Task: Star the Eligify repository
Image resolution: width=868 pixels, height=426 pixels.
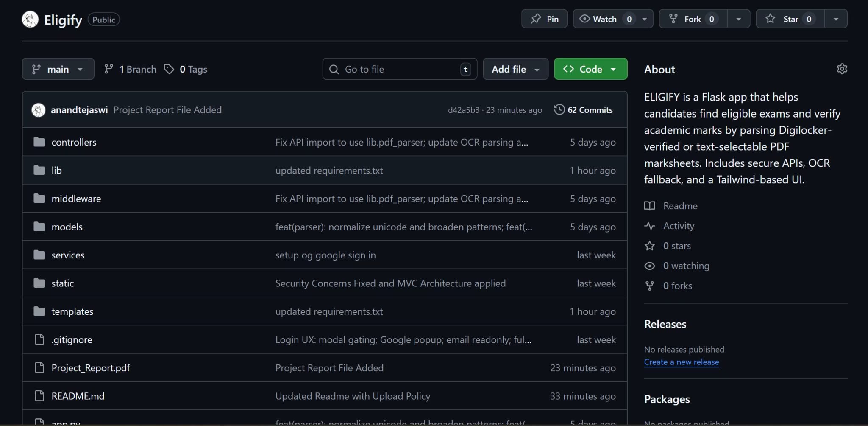Action: [790, 19]
